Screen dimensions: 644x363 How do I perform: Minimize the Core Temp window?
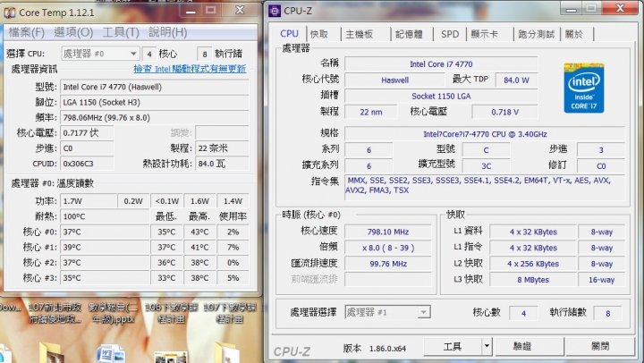click(x=191, y=11)
